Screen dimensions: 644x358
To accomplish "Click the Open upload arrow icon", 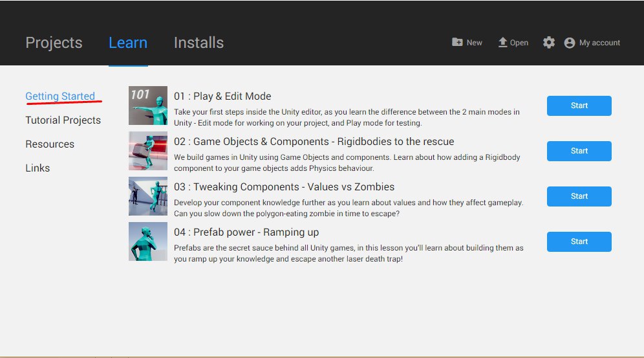I will click(x=502, y=42).
